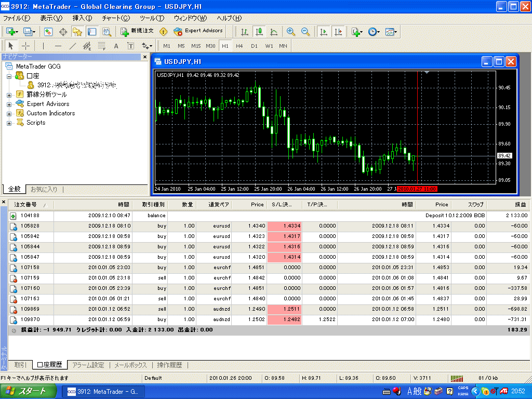Click the zoom out magnifier icon
532x399 pixels.
(305, 32)
